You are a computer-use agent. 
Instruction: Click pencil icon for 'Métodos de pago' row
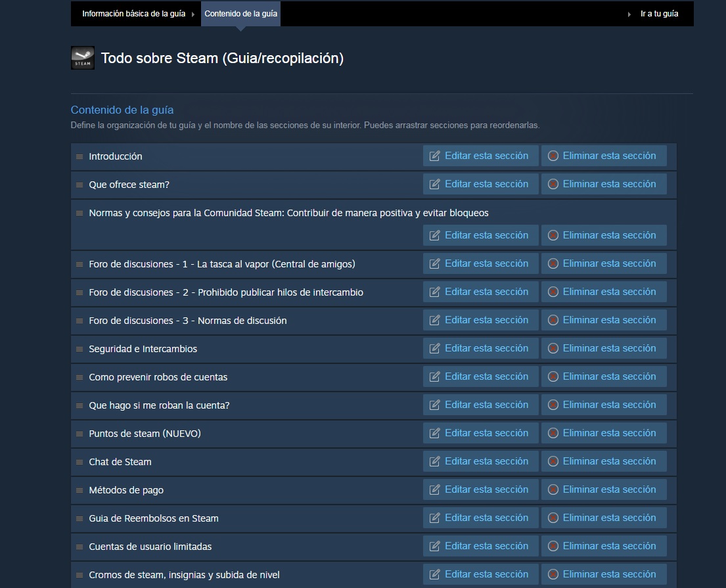click(434, 489)
